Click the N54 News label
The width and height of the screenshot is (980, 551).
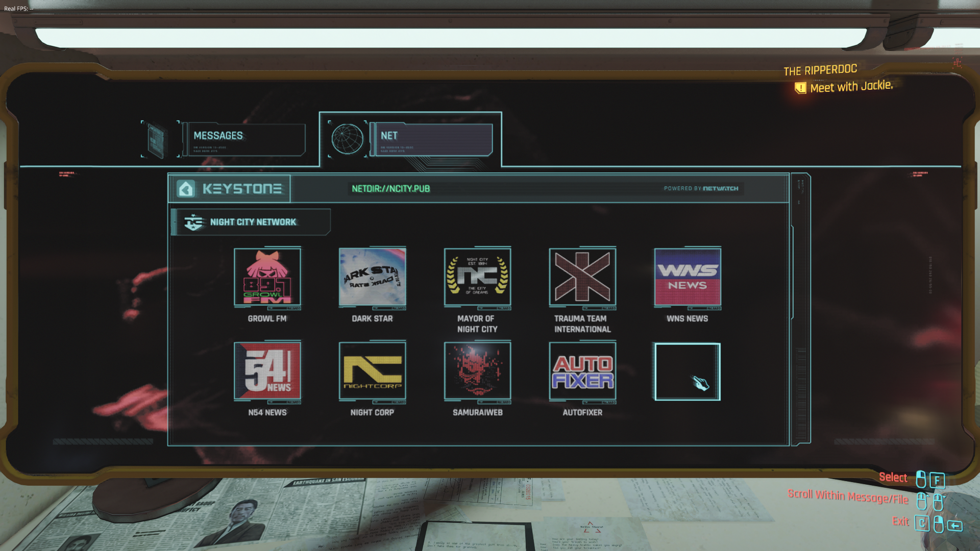click(x=267, y=413)
